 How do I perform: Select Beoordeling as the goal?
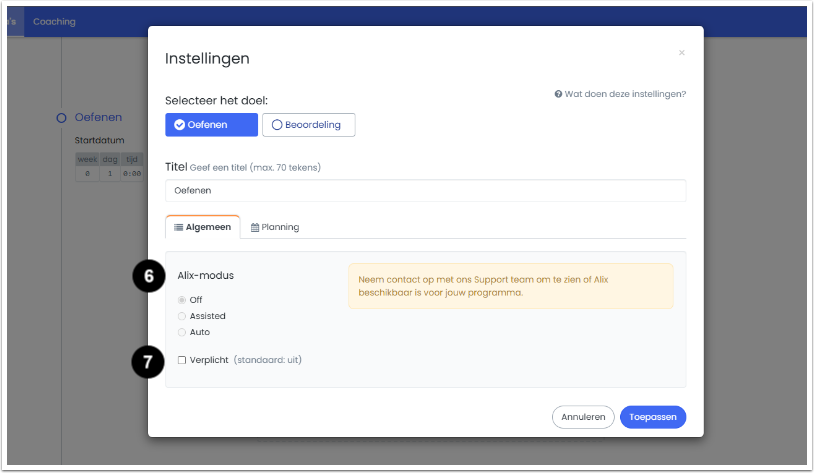coord(308,125)
